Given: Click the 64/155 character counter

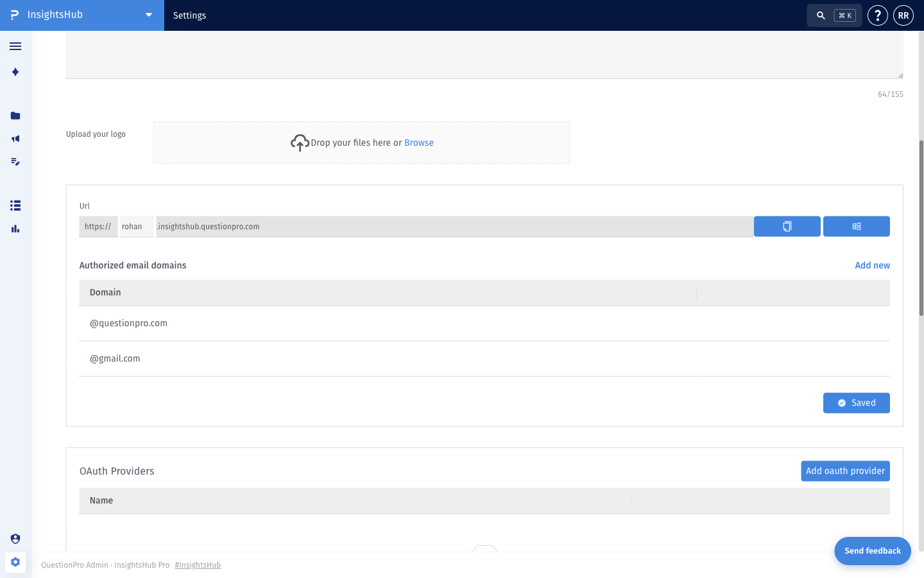Looking at the screenshot, I should (890, 94).
